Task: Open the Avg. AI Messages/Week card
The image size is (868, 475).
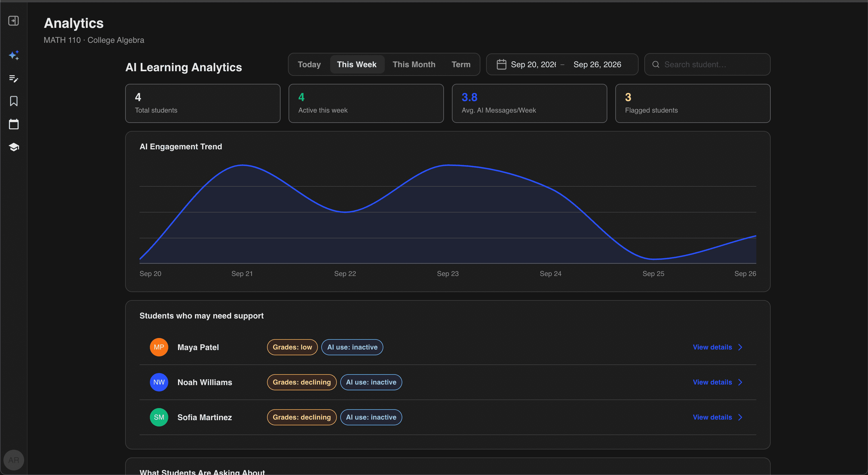Action: pyautogui.click(x=529, y=103)
